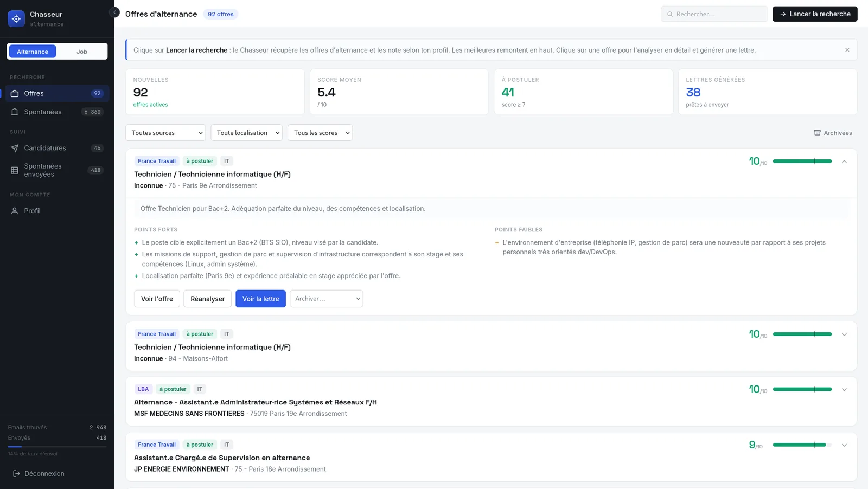Click the 9/10 score bar of JP Energie
This screenshot has height=489, width=868.
pos(802,445)
